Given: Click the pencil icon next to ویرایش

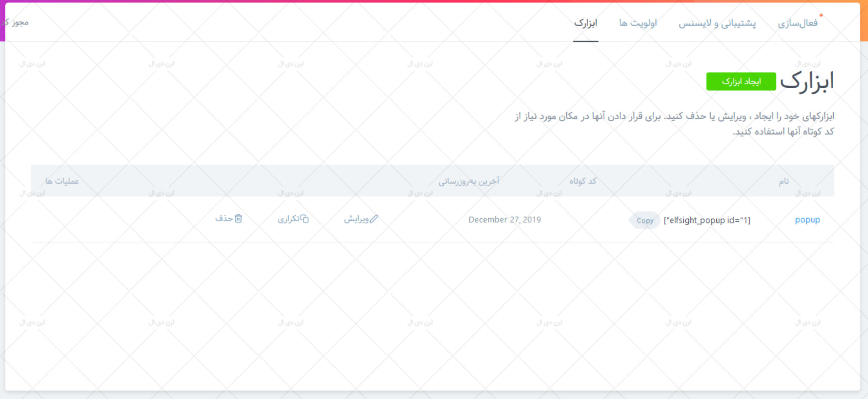Looking at the screenshot, I should 375,219.
